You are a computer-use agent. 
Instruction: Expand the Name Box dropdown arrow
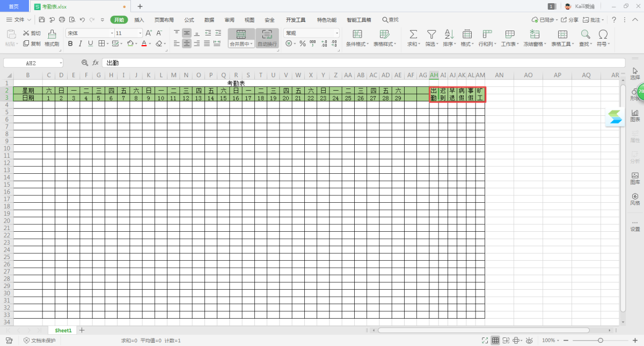(60, 63)
